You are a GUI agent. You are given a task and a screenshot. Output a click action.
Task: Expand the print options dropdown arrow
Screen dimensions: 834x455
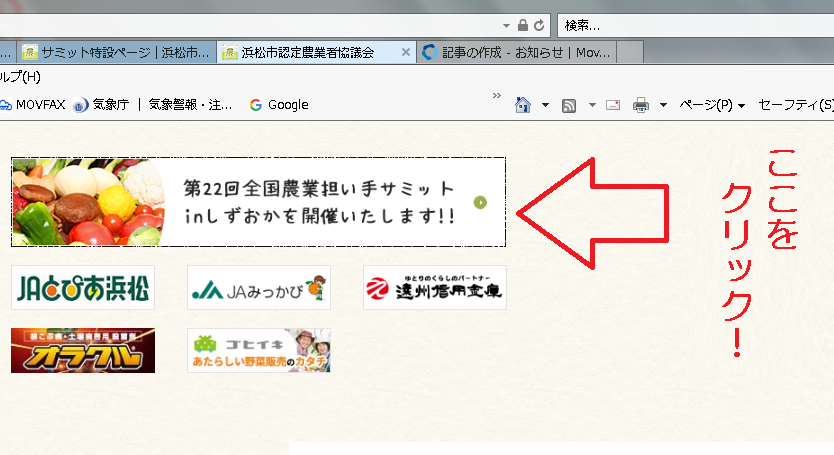663,105
